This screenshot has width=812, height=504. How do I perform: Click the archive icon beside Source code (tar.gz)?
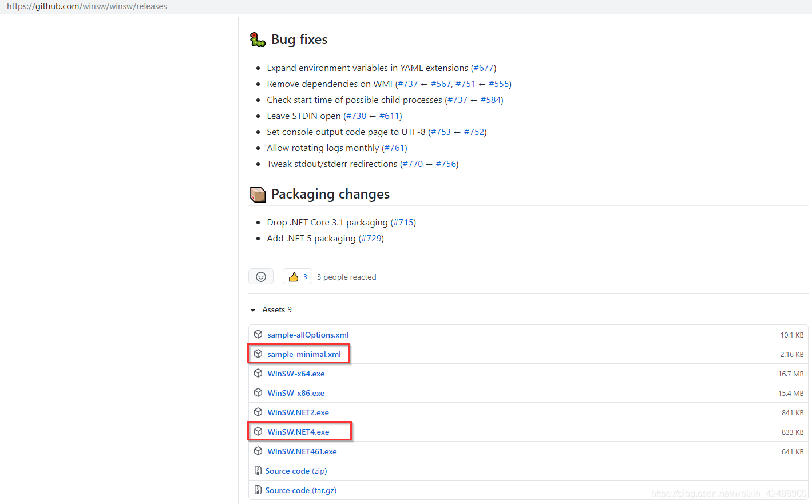click(x=258, y=490)
